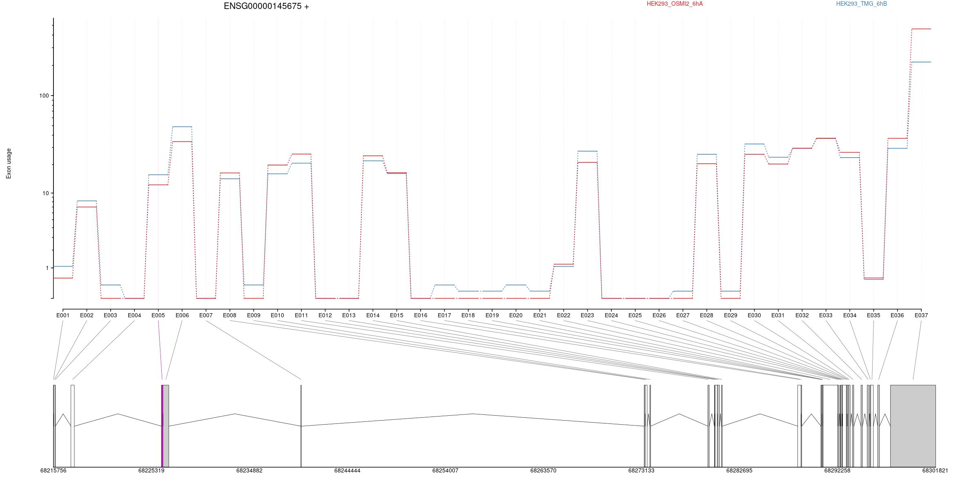
Task: Select the HEK293_OSMI2_6hA legend label
Action: point(675,4)
